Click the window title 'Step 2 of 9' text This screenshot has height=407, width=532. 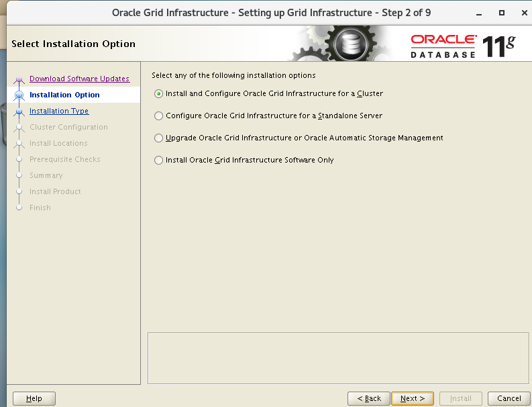pos(406,13)
